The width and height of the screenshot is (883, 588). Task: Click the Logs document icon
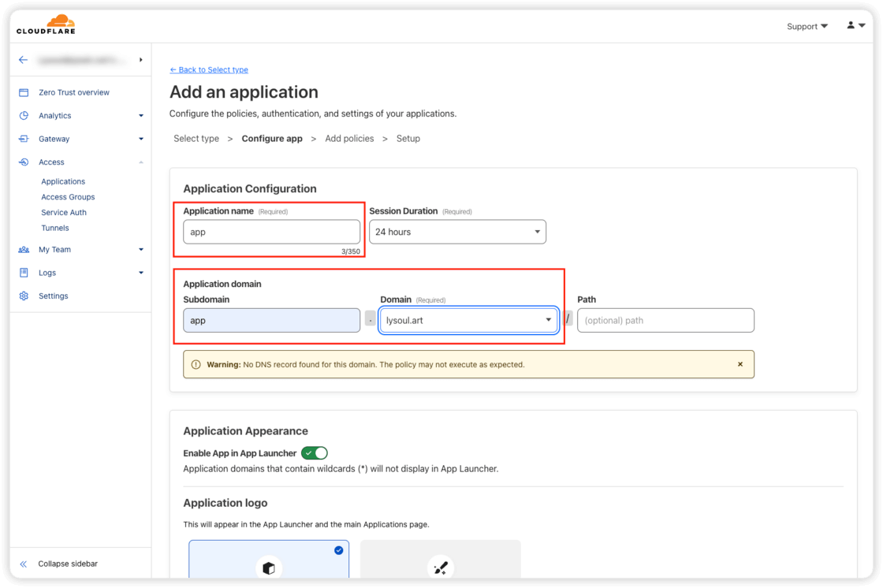[x=24, y=273]
